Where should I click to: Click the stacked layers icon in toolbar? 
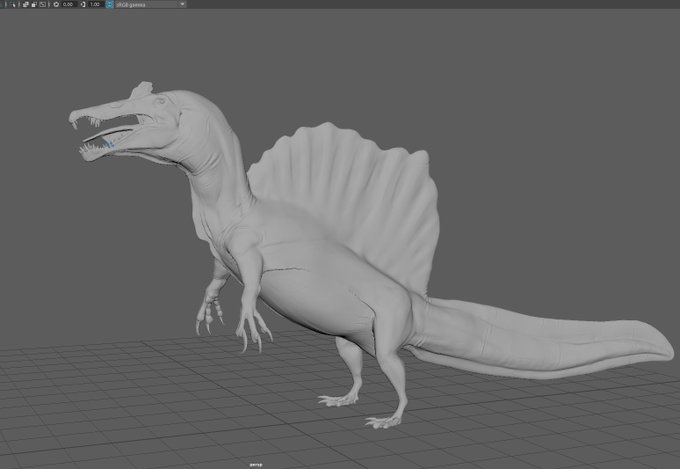pos(26,4)
